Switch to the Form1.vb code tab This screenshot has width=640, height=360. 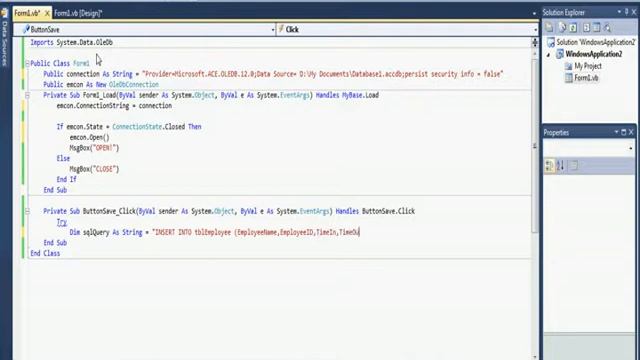click(x=27, y=13)
